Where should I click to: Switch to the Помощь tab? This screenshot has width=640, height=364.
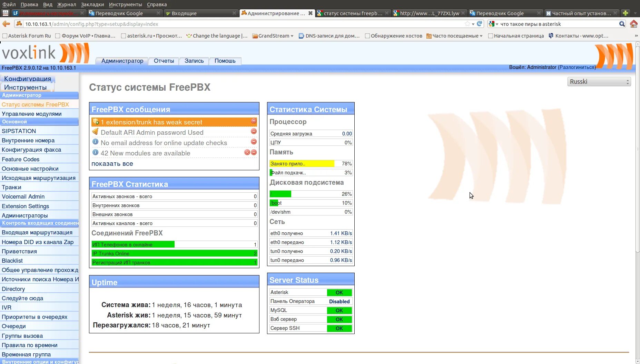pos(225,61)
